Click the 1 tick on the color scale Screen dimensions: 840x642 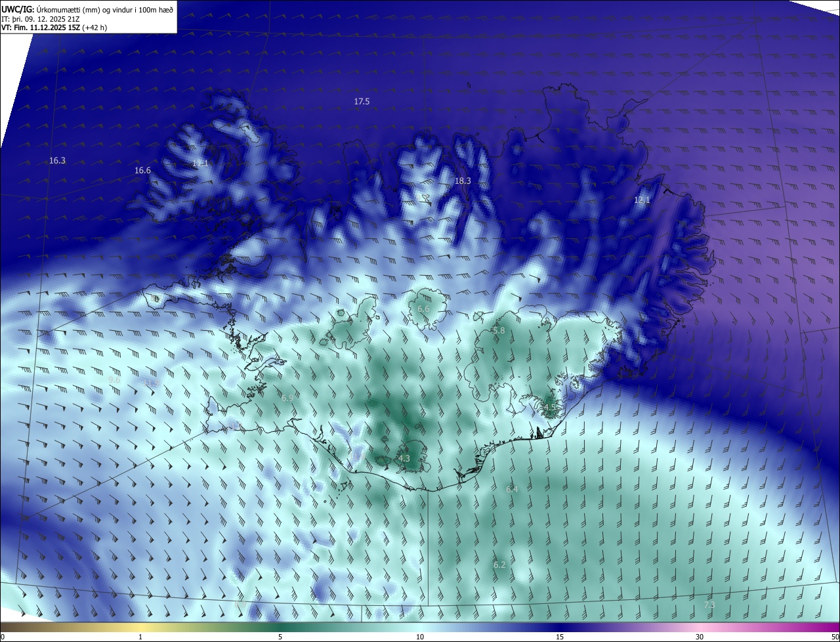(x=140, y=637)
